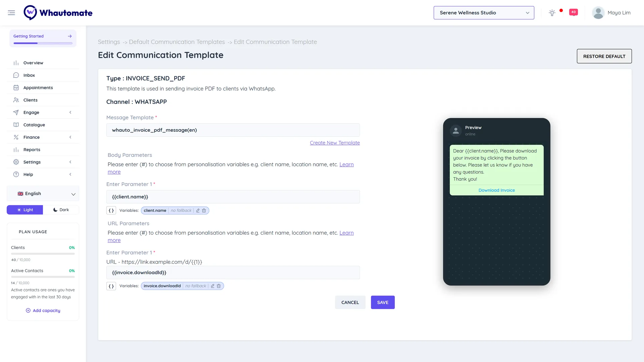
Task: Click the preview contact avatar
Action: 456,131
